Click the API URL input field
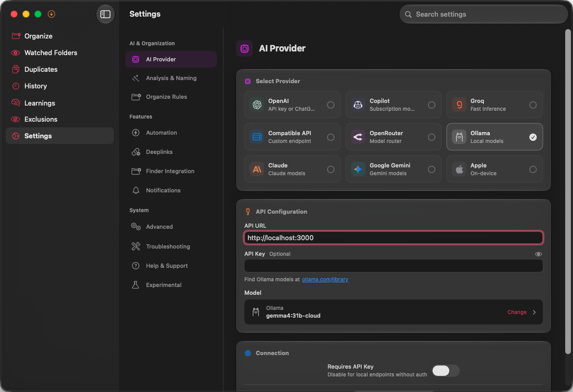 (393, 238)
